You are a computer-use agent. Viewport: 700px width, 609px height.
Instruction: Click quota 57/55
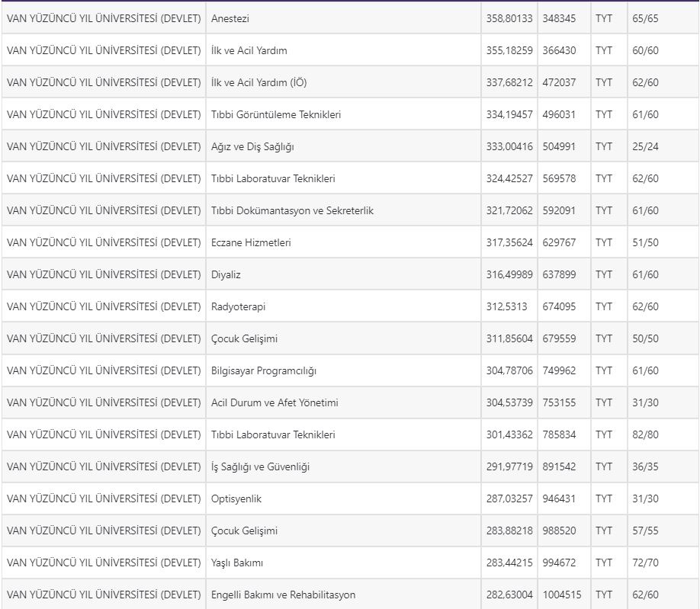tap(645, 531)
